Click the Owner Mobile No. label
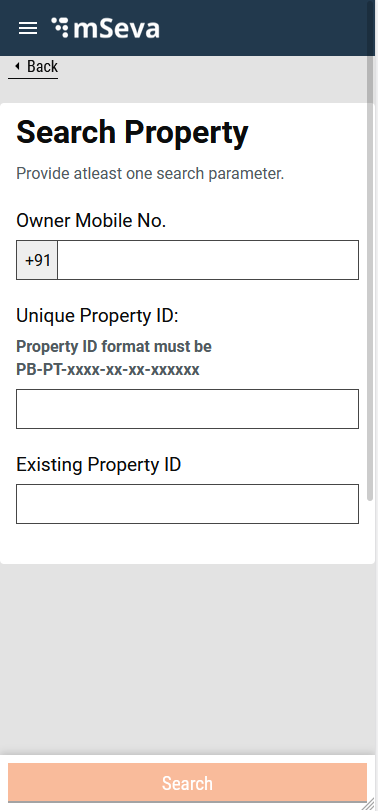 coord(91,221)
